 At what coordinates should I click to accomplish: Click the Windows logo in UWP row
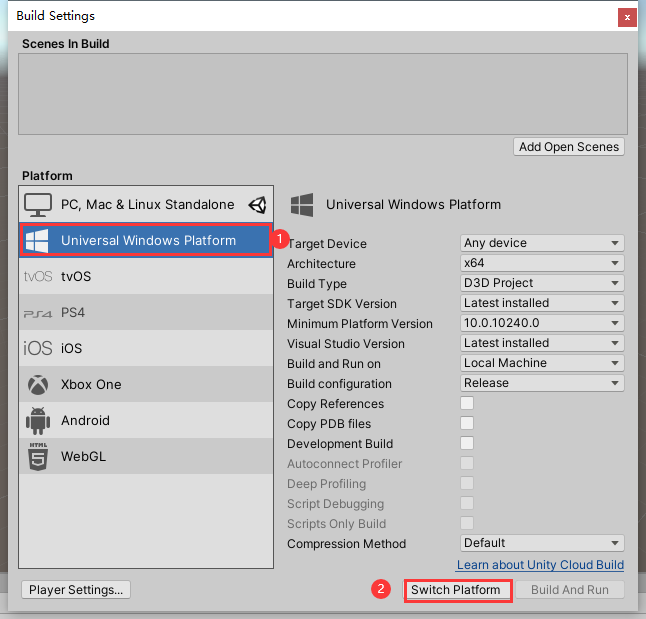(x=37, y=241)
